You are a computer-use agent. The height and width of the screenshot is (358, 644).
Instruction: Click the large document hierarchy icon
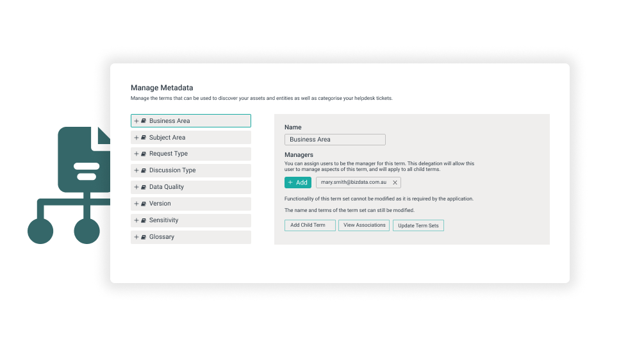[69, 185]
